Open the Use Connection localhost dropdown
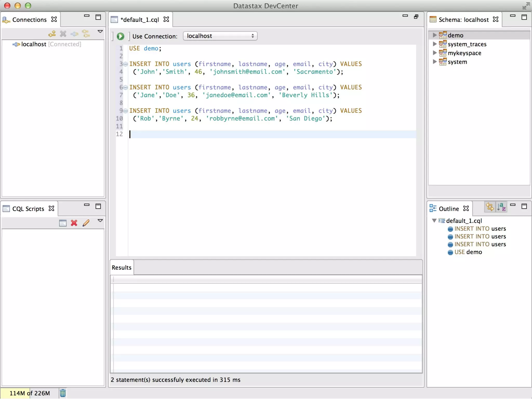Screen dimensions: 532x399 point(220,36)
